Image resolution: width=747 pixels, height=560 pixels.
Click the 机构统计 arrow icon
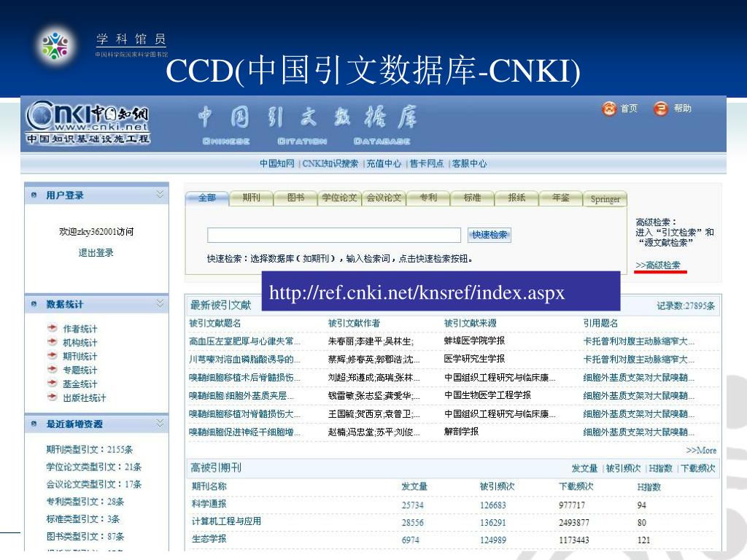point(53,342)
